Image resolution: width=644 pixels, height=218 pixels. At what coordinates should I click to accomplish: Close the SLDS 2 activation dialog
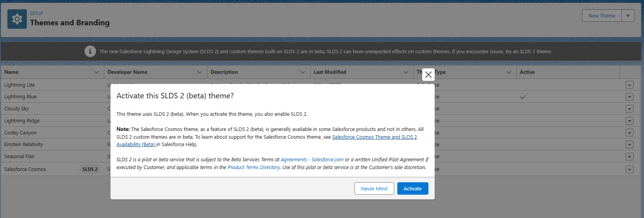pyautogui.click(x=428, y=75)
